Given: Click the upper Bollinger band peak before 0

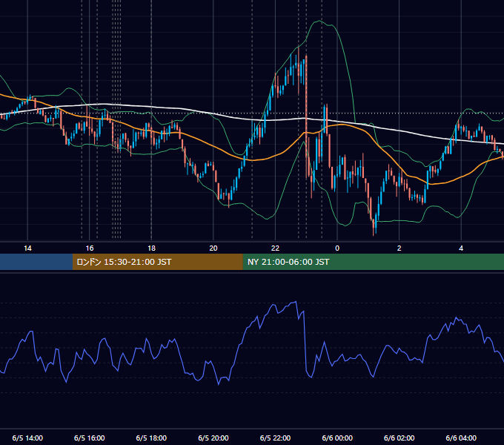Looking at the screenshot, I should tap(319, 21).
